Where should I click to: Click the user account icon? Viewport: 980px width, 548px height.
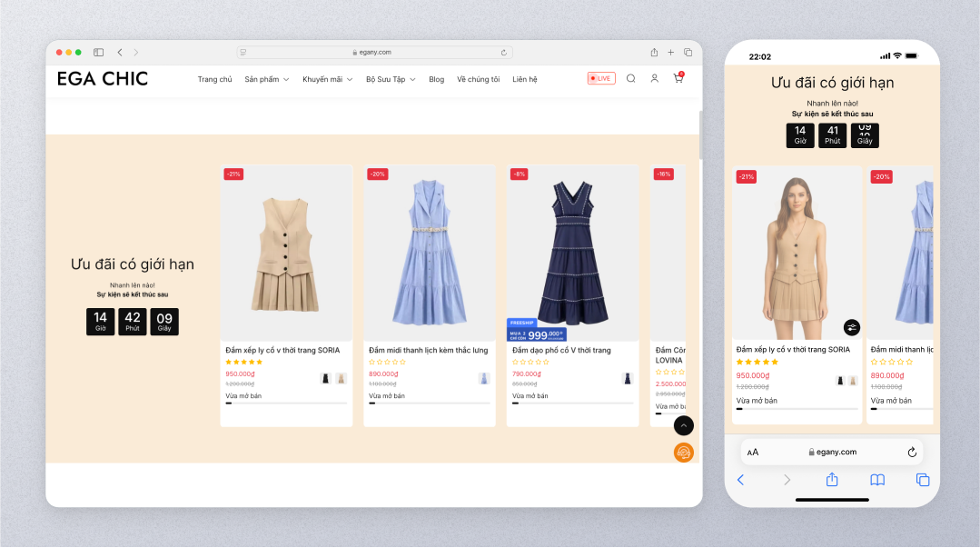654,79
